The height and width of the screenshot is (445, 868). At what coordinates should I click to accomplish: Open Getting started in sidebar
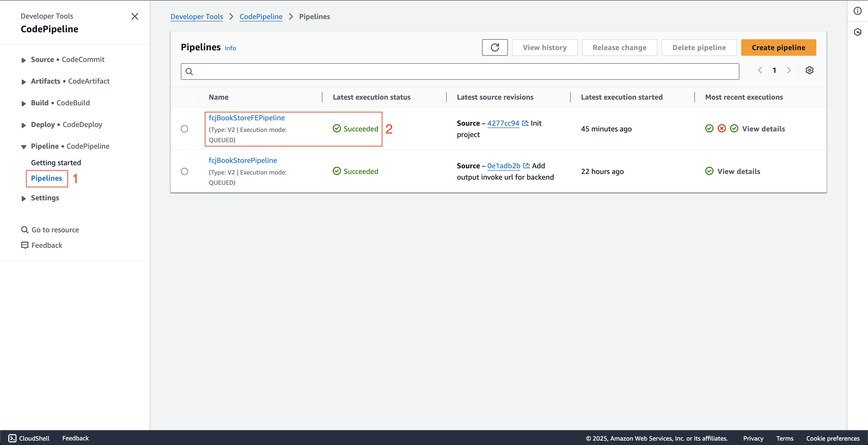coord(56,163)
